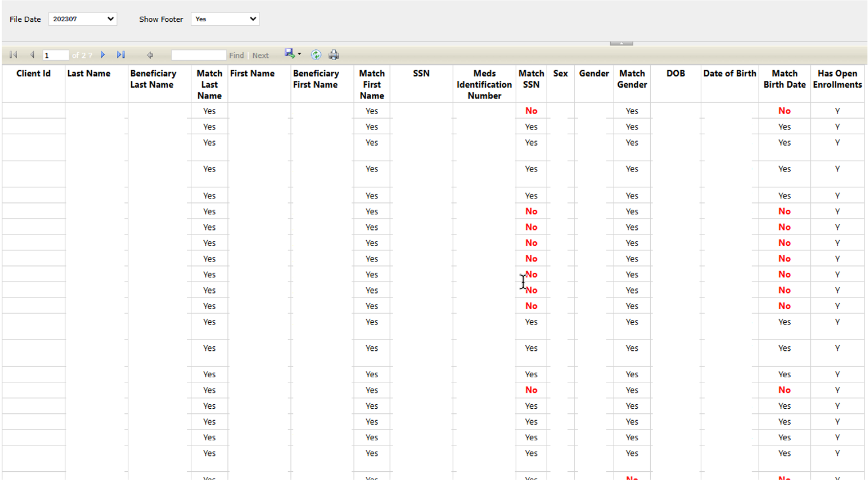
Task: Open the export save icon
Action: point(289,54)
